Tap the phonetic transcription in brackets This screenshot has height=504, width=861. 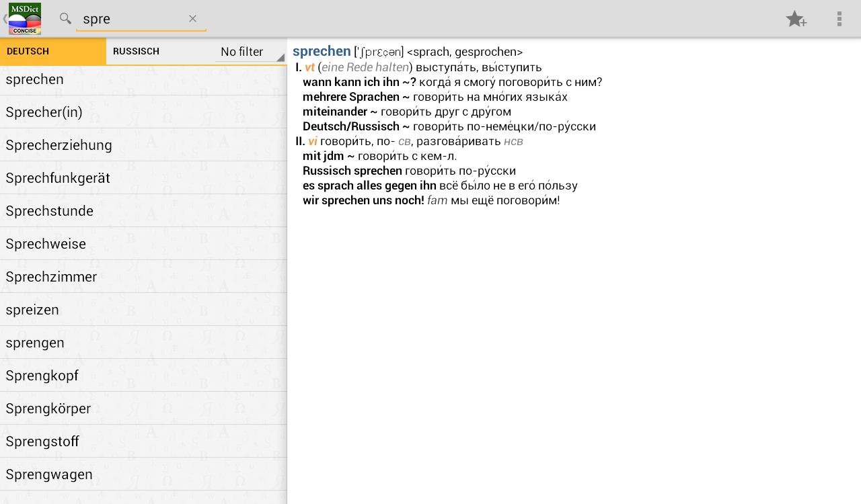pyautogui.click(x=379, y=52)
